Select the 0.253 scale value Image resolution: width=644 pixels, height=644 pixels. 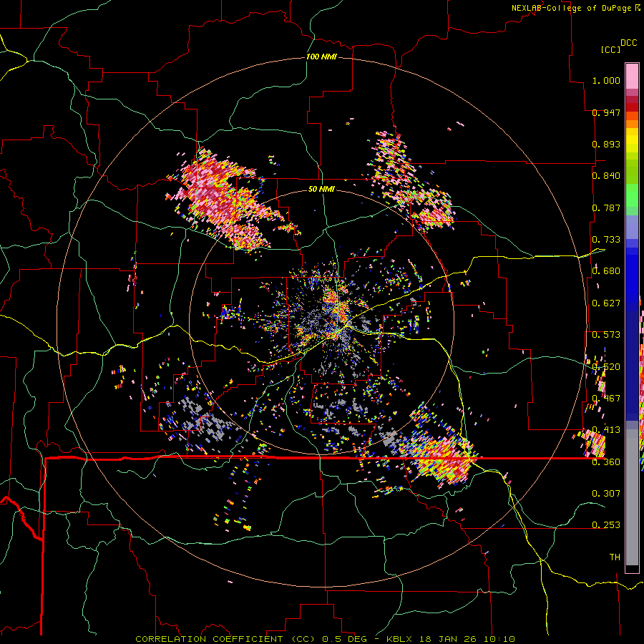[x=606, y=525]
